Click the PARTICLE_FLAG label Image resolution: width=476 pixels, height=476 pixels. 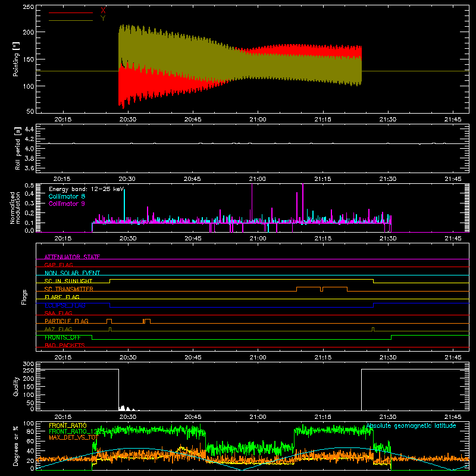(x=67, y=321)
